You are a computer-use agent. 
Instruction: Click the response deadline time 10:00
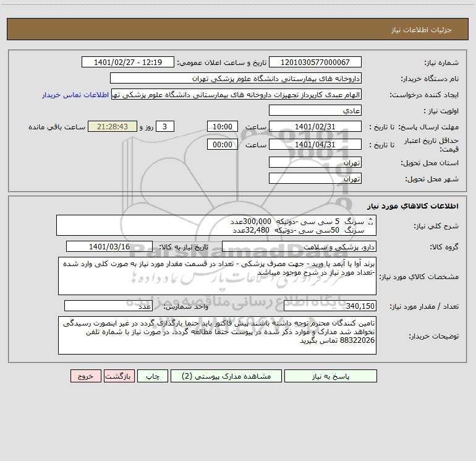[x=222, y=126]
